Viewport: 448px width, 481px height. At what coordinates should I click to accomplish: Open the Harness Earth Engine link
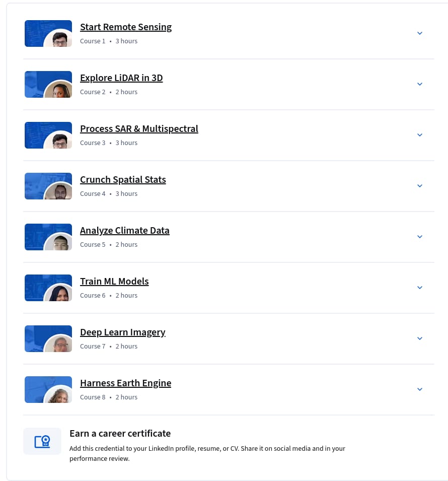pos(126,383)
